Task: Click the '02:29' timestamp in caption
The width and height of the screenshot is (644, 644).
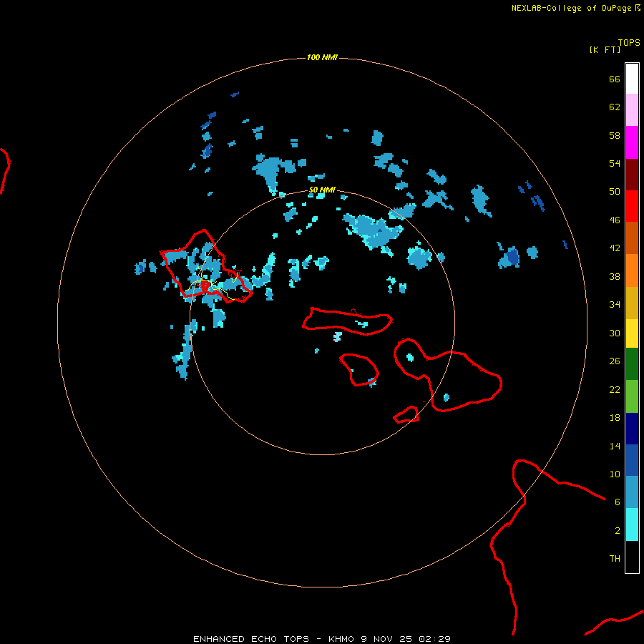Action: (434, 639)
